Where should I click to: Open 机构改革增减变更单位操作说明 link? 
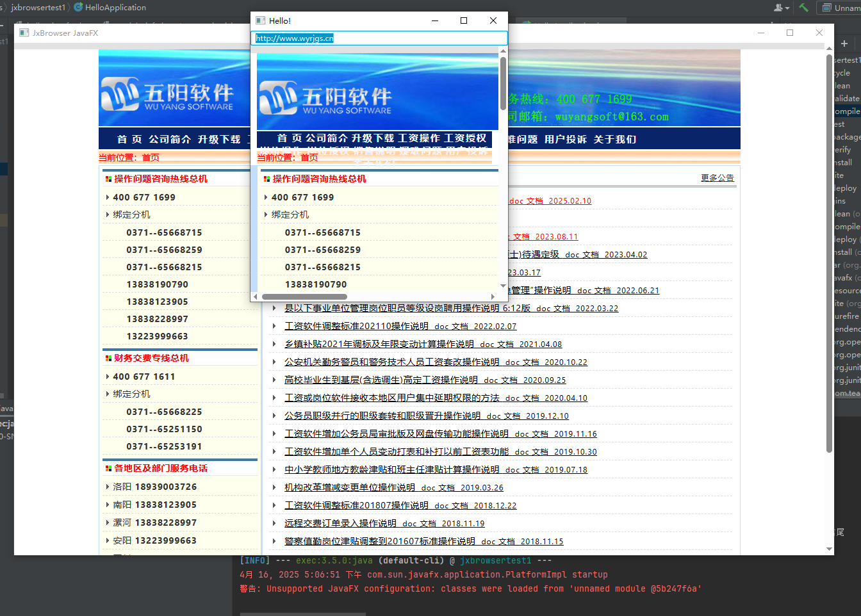(394, 487)
